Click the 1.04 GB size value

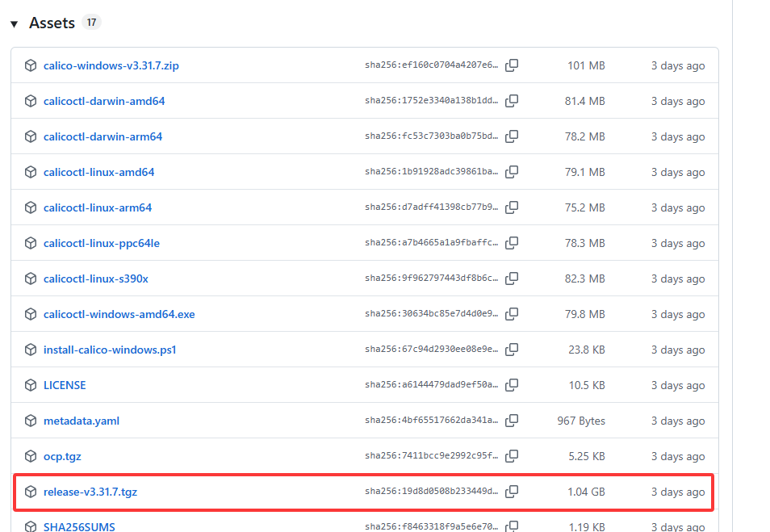pos(586,492)
